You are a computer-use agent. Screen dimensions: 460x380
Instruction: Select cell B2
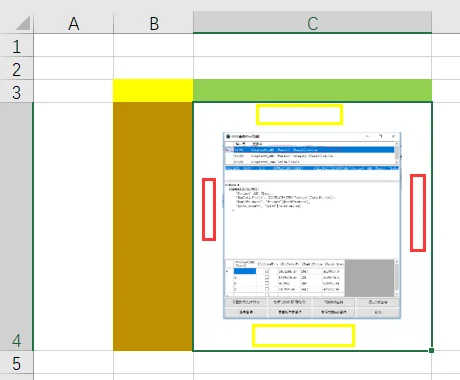[153, 68]
